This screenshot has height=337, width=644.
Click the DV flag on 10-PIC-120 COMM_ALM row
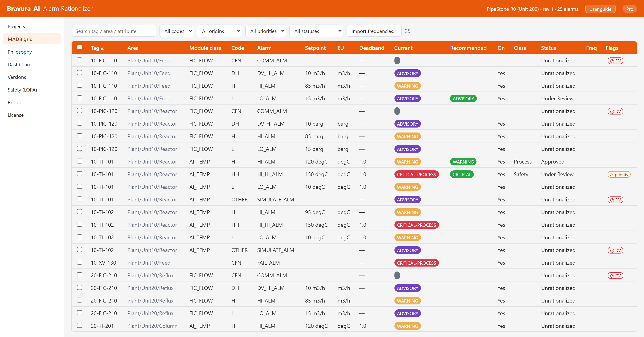click(x=615, y=111)
